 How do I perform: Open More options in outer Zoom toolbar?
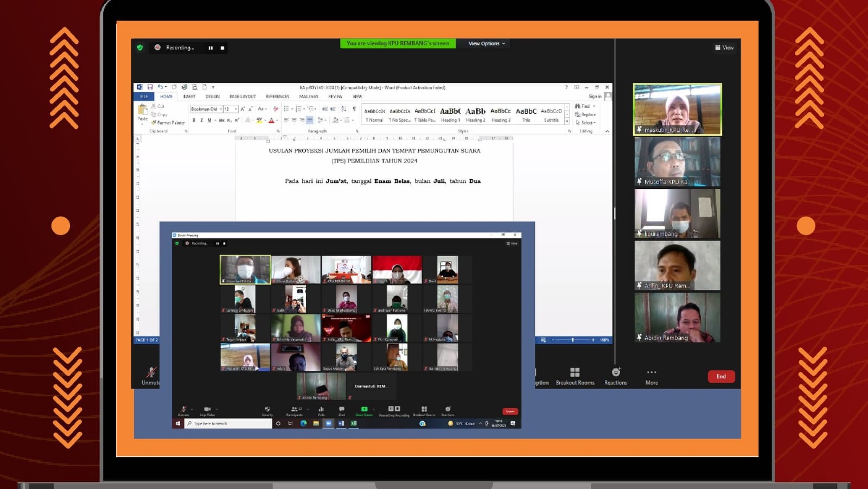(652, 376)
